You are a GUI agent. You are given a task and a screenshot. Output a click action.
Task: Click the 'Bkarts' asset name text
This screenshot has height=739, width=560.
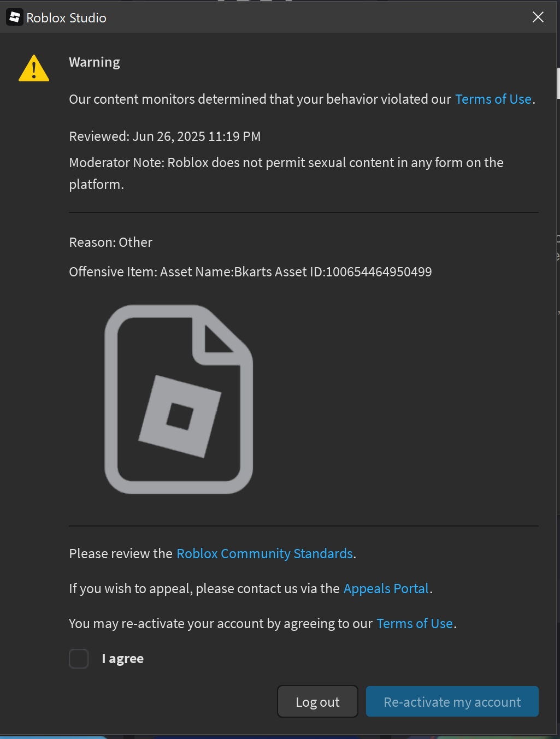[251, 272]
